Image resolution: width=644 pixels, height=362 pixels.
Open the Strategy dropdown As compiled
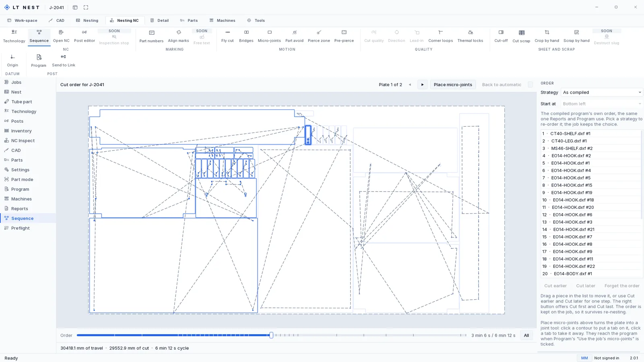click(602, 93)
